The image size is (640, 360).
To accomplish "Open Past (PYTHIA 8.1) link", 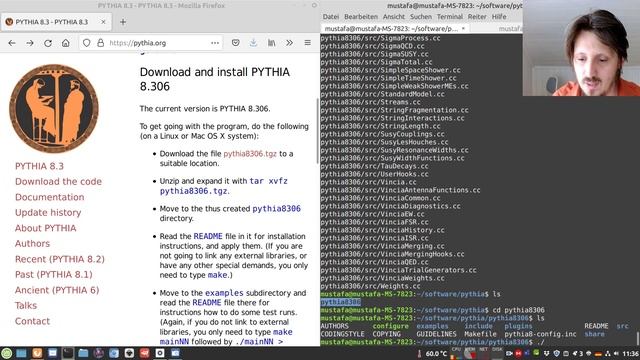I will (53, 275).
